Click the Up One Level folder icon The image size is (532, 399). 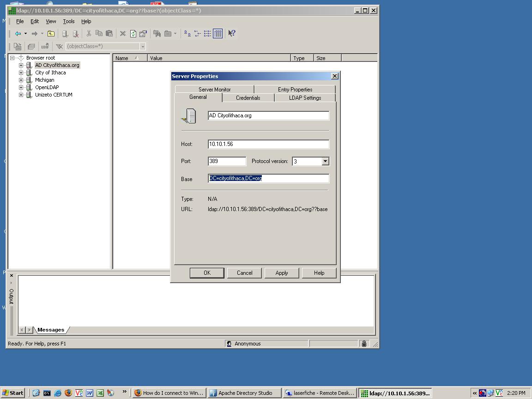[51, 34]
